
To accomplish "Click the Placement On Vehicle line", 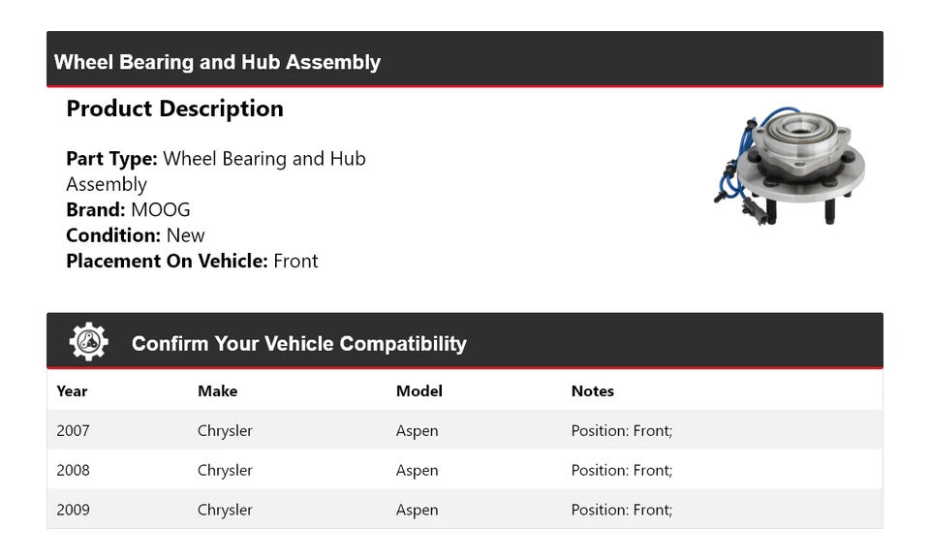I will click(x=192, y=261).
